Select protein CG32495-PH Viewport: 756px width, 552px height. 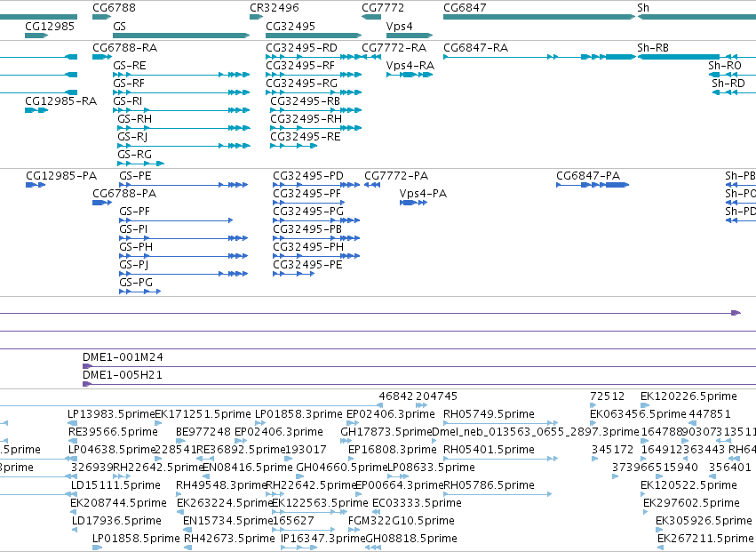click(x=308, y=247)
